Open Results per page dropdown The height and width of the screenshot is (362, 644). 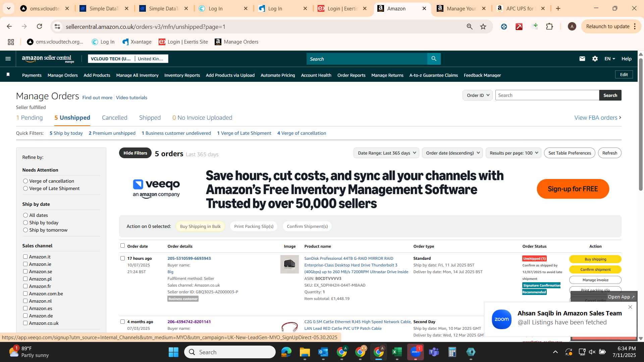tap(513, 153)
